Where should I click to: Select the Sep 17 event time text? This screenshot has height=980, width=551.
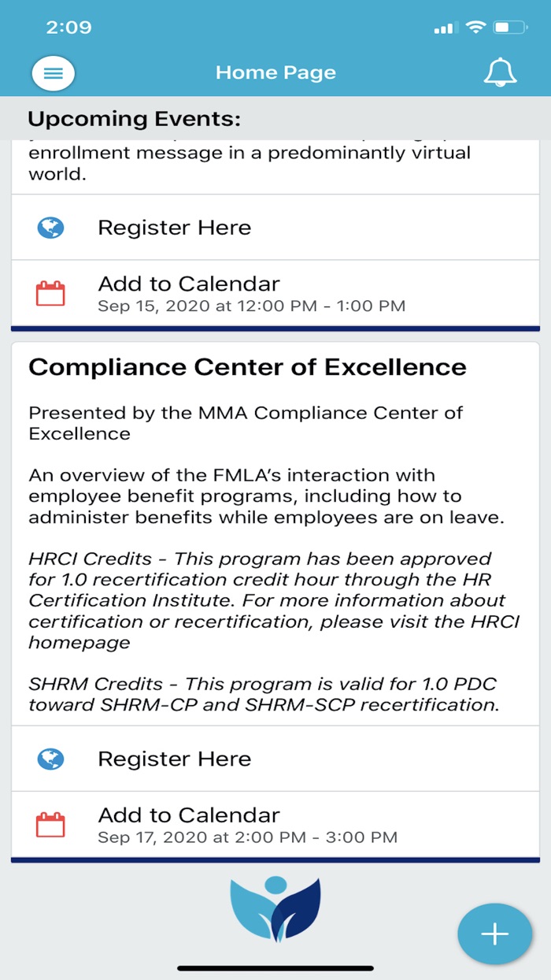[x=248, y=837]
